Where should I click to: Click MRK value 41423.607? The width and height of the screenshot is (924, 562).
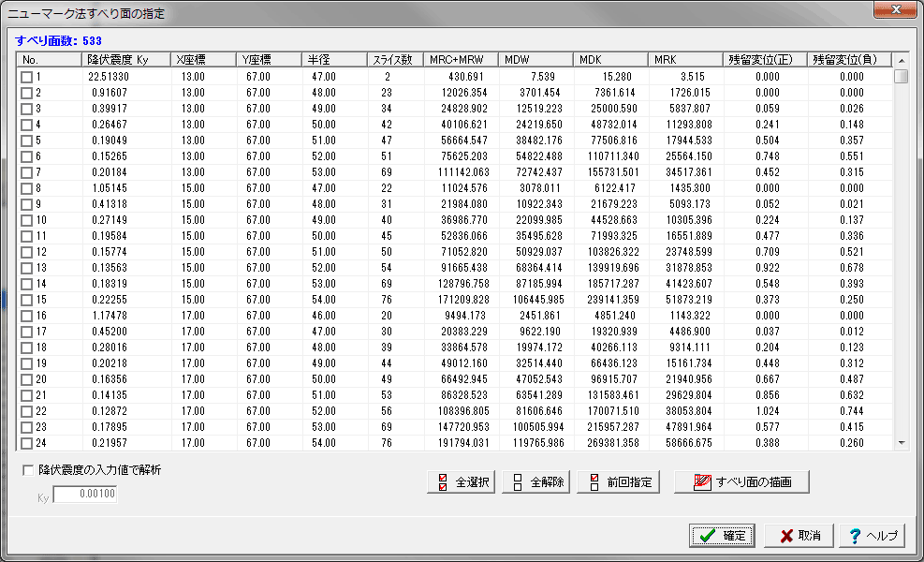[689, 284]
